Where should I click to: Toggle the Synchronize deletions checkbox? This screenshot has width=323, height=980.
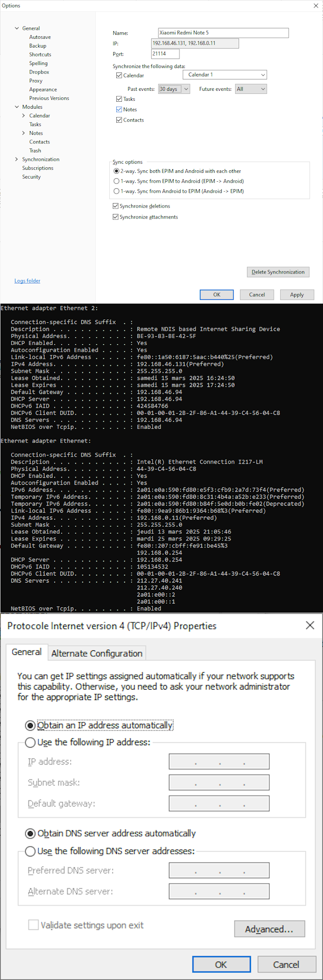(115, 206)
